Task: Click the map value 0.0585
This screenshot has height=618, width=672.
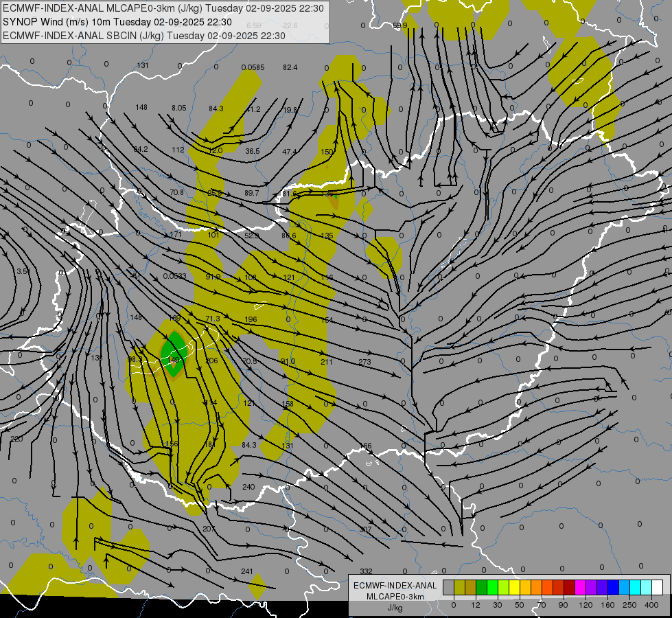Action: pos(253,67)
